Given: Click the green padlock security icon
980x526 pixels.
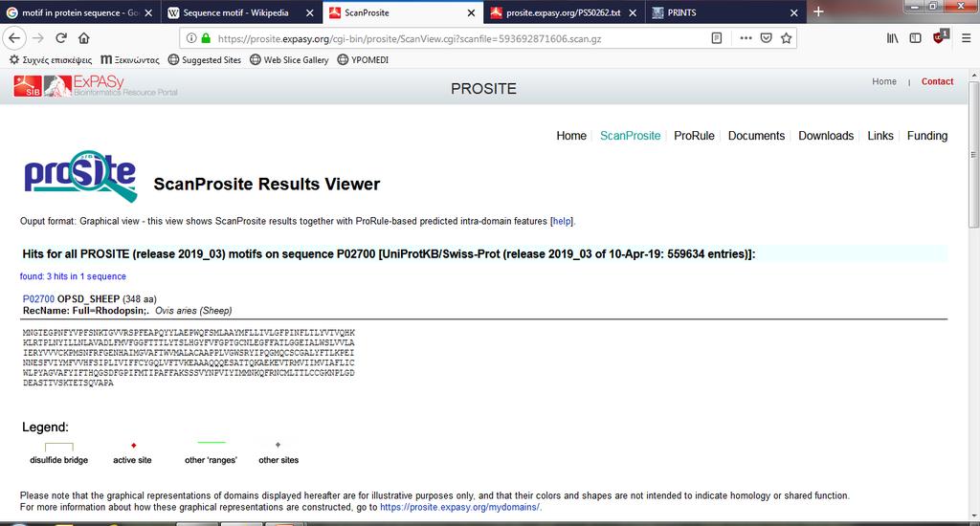Looking at the screenshot, I should 206,38.
